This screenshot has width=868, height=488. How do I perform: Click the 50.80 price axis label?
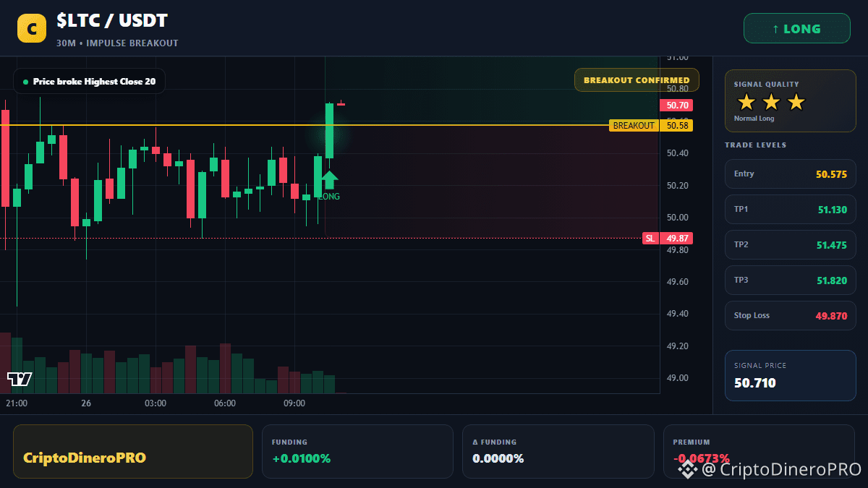point(677,89)
